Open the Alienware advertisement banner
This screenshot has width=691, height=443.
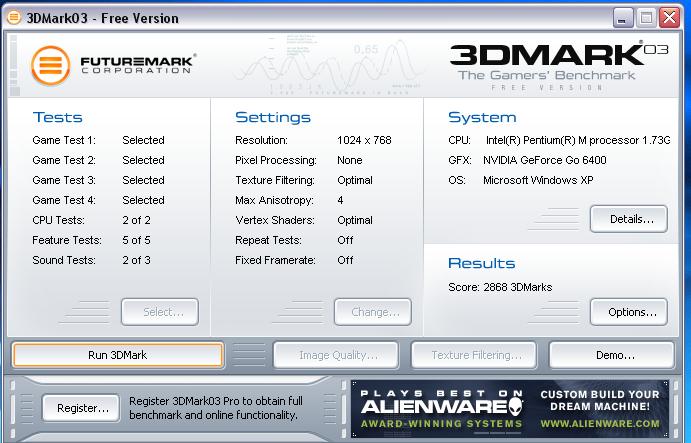(510, 409)
